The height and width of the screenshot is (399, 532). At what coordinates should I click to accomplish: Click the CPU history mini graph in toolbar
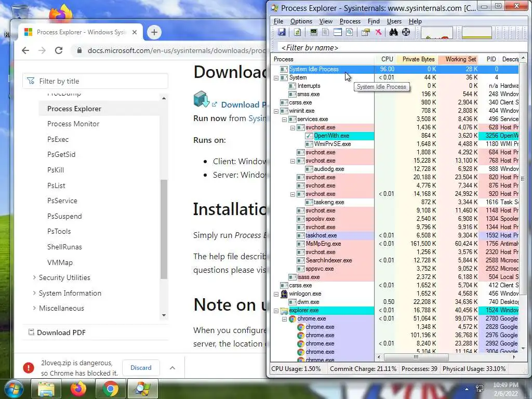coord(436,33)
